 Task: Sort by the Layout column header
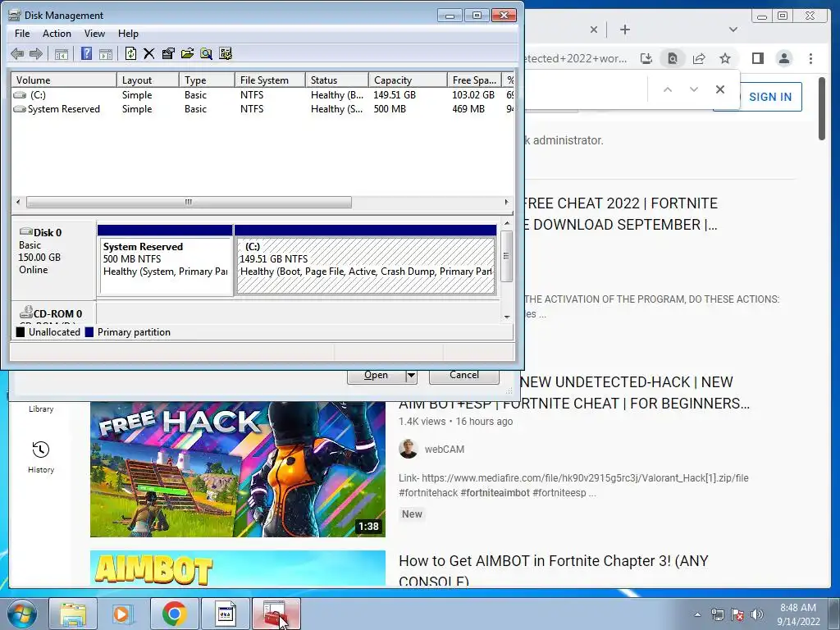tap(148, 80)
